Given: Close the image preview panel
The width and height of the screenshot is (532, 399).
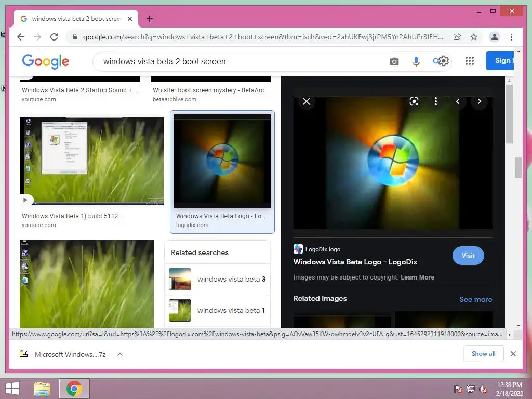Looking at the screenshot, I should (x=307, y=101).
